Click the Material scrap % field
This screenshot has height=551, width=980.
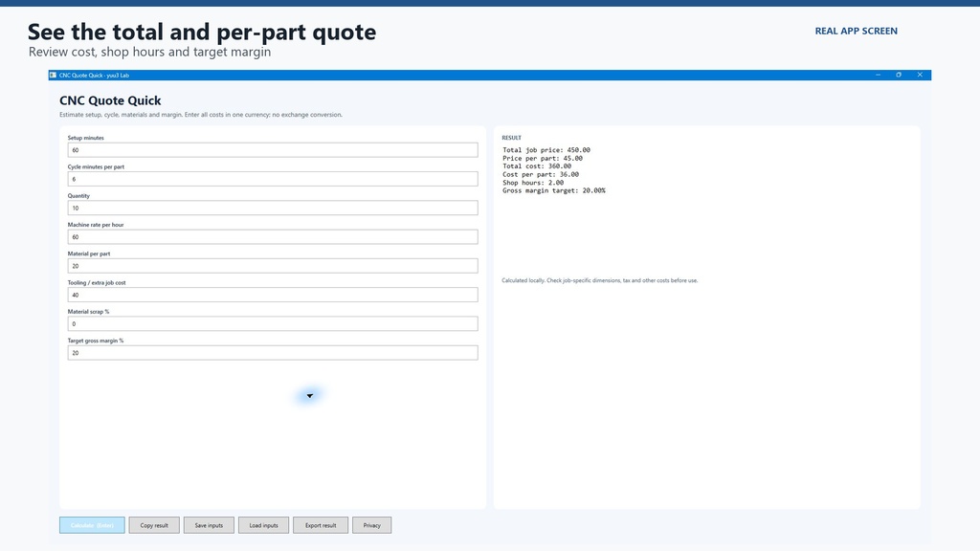[x=273, y=323]
